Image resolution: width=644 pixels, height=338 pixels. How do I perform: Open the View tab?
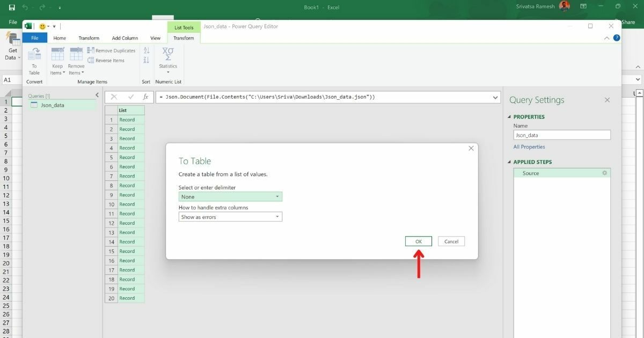click(155, 38)
